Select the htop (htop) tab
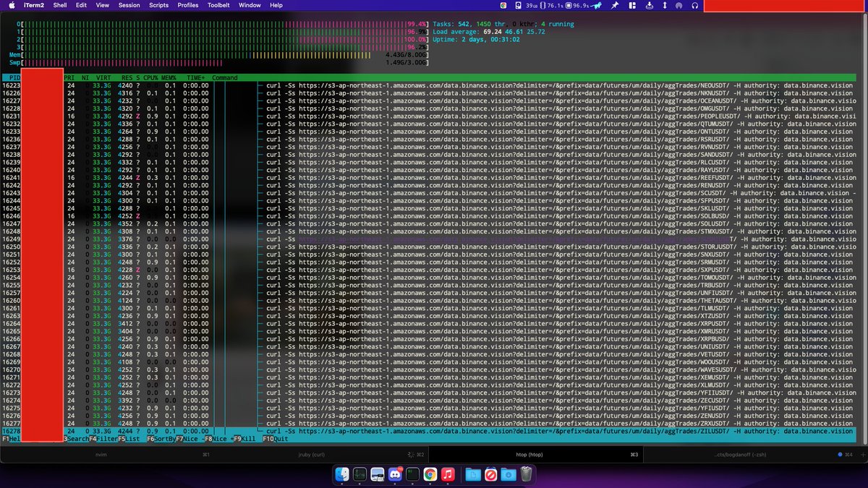868x488 pixels. [x=537, y=454]
